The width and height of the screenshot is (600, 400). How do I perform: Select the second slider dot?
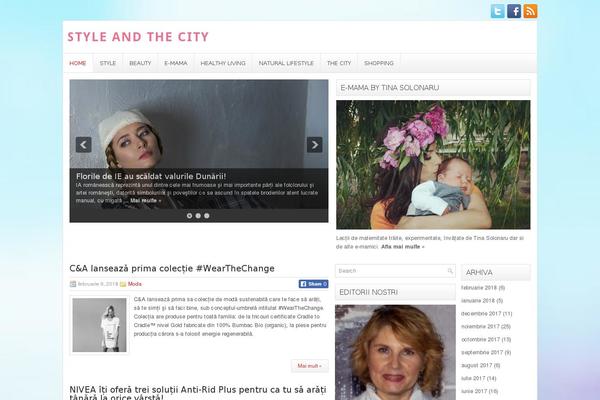pyautogui.click(x=198, y=216)
